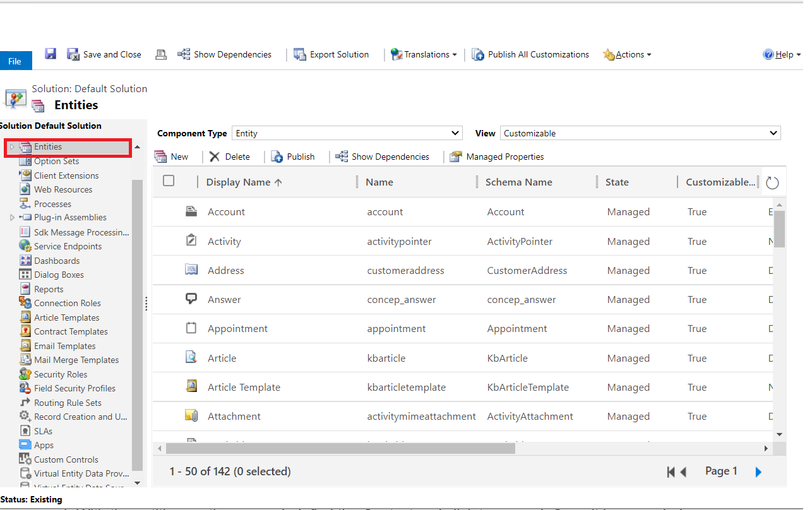Select Routing Rule Sets
The height and width of the screenshot is (510, 812).
[68, 403]
